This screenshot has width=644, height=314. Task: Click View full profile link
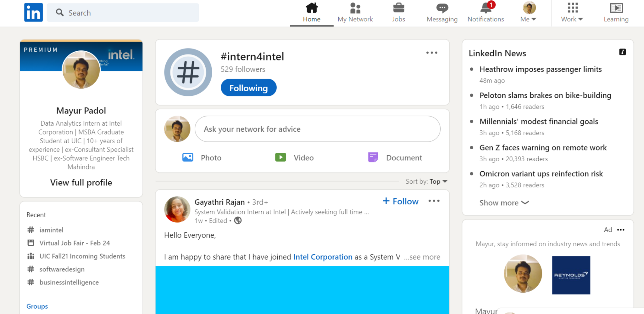tap(81, 183)
